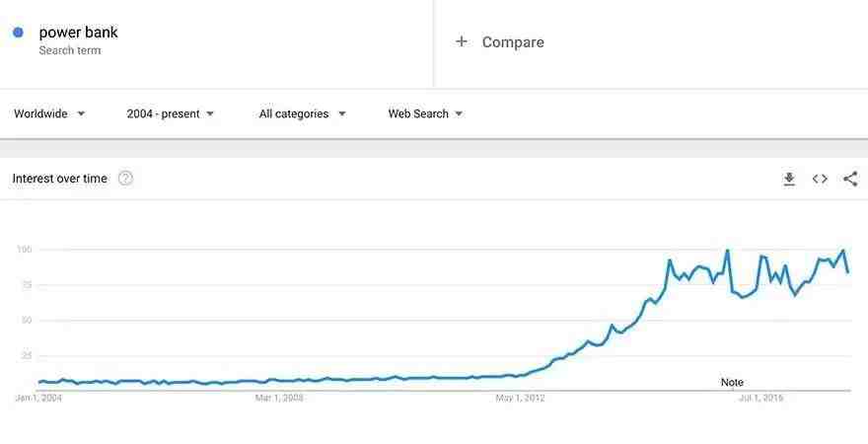Click the May 1, 2012 axis label
The height and width of the screenshot is (444, 868).
521,398
